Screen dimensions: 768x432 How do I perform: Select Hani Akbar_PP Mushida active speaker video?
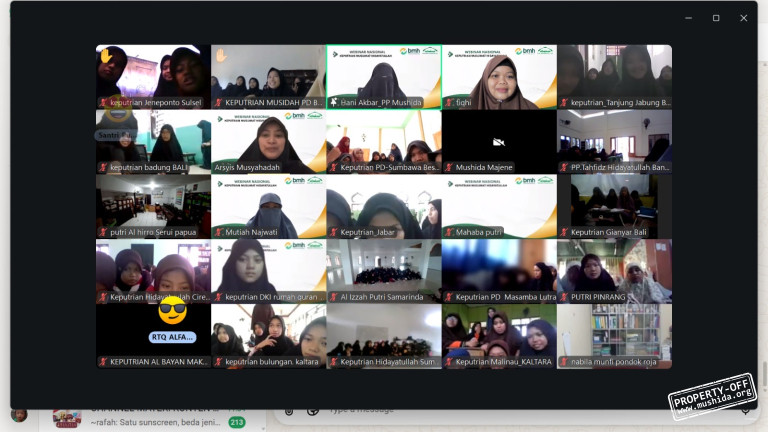point(384,77)
